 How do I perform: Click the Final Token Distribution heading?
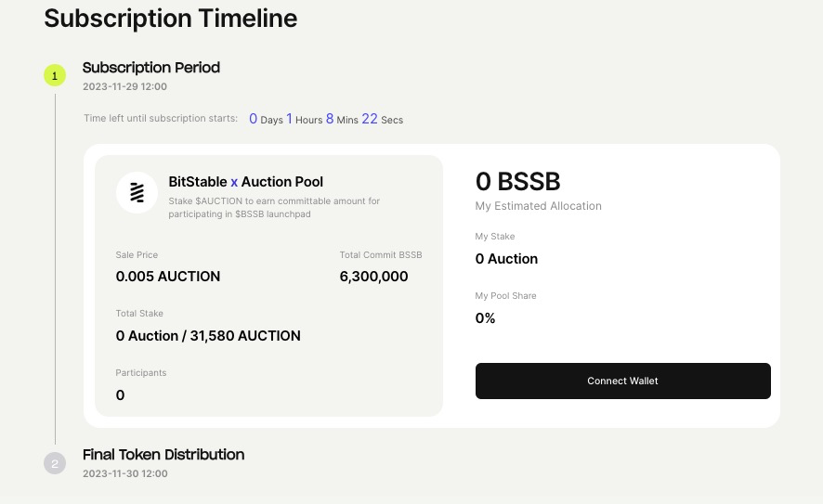pyautogui.click(x=163, y=455)
